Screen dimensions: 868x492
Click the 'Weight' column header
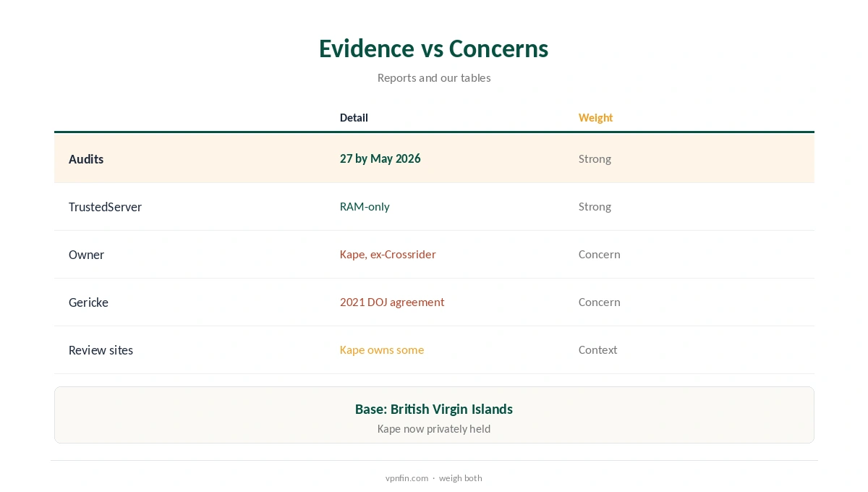point(595,117)
